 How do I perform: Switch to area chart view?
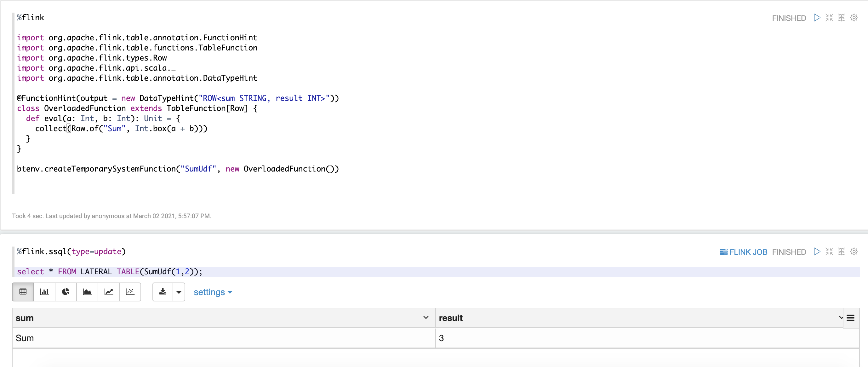point(87,292)
